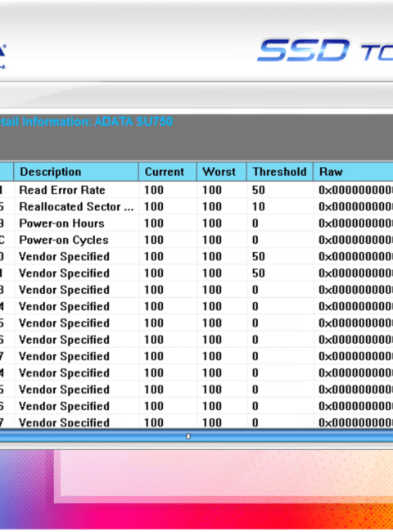
Task: Click Worst value 100 in Reallocated Sector row
Action: tap(212, 206)
